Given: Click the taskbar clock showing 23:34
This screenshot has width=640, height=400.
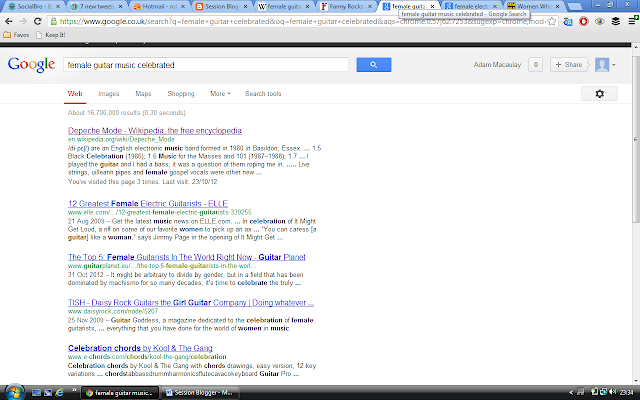Looking at the screenshot, I should (x=627, y=392).
